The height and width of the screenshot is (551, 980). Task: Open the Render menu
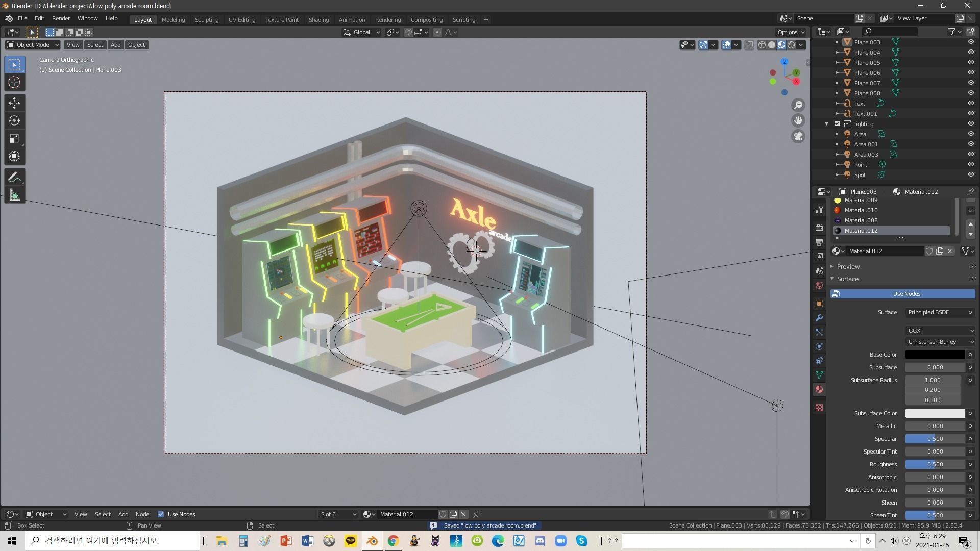[61, 18]
